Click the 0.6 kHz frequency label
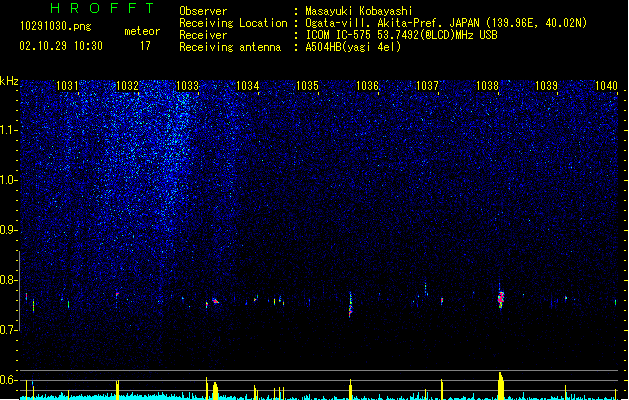Viewport: 629px width, 400px height. [x=8, y=380]
